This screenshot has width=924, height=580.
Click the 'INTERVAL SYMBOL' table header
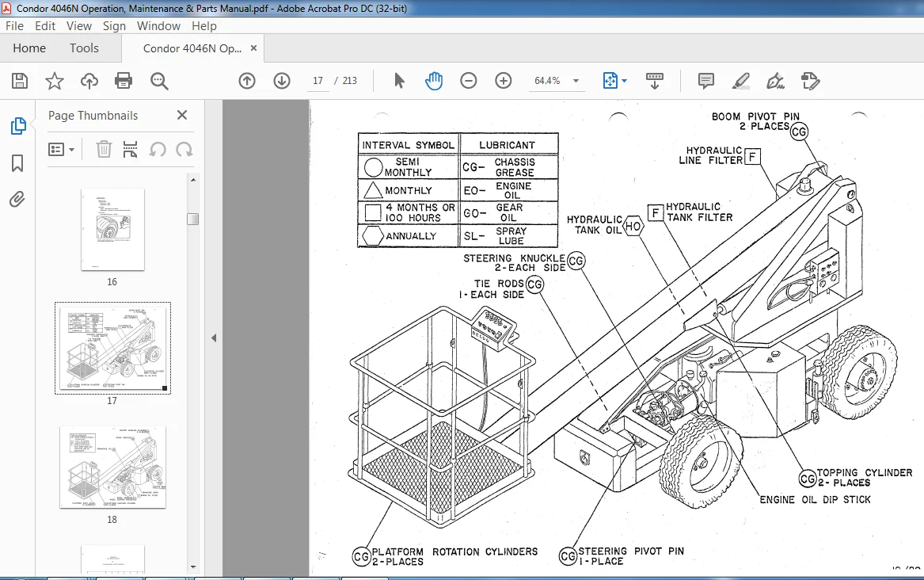pyautogui.click(x=409, y=145)
